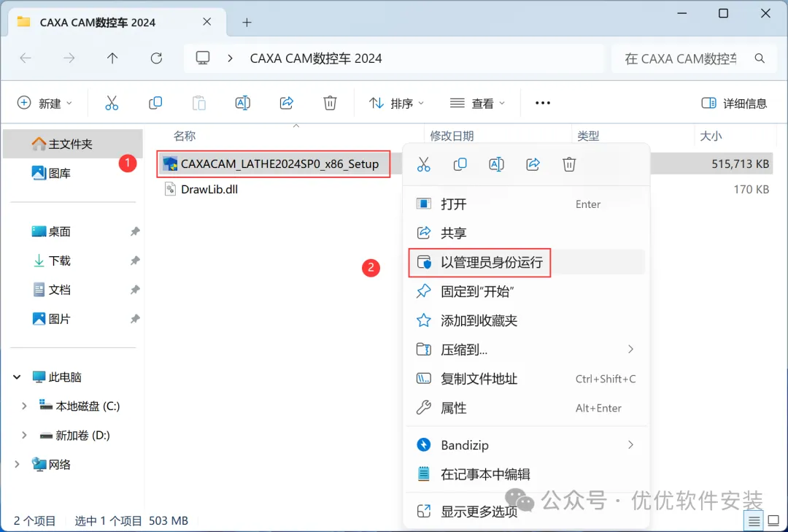Select 共享 in the context menu

pos(525,233)
